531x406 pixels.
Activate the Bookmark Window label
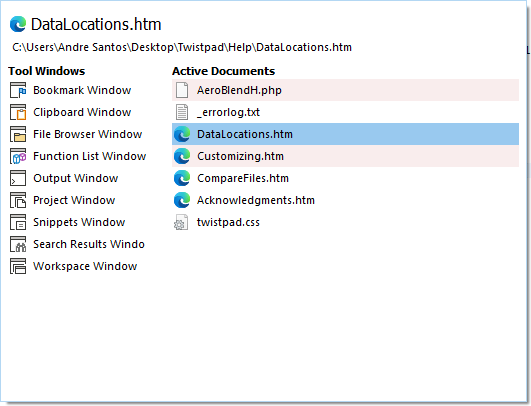pos(82,90)
